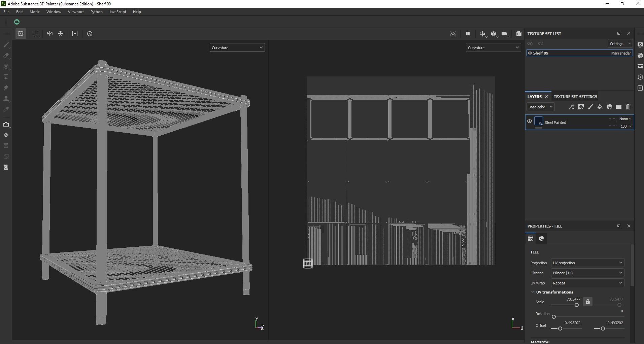Open the Viewport menu
Viewport: 644px width, 344px height.
point(76,12)
